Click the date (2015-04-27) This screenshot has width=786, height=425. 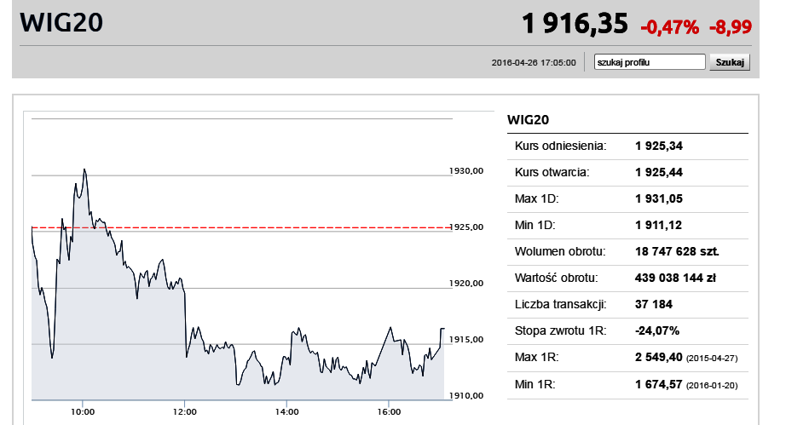(712, 358)
